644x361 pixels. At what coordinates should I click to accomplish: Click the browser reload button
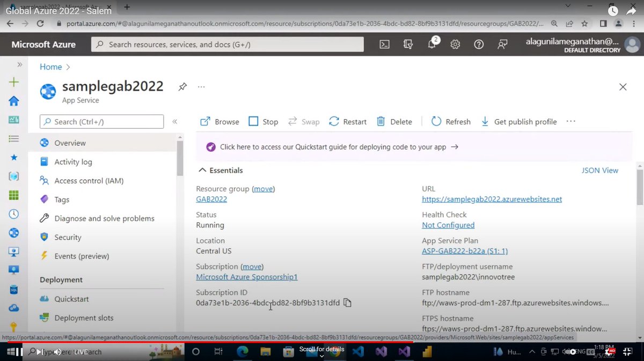[40, 24]
